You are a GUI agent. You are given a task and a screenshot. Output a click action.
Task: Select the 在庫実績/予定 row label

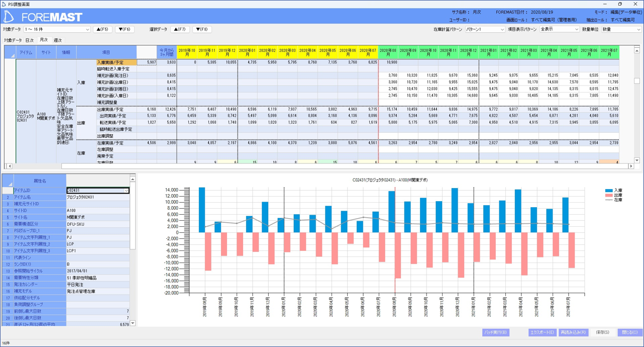[x=116, y=143]
